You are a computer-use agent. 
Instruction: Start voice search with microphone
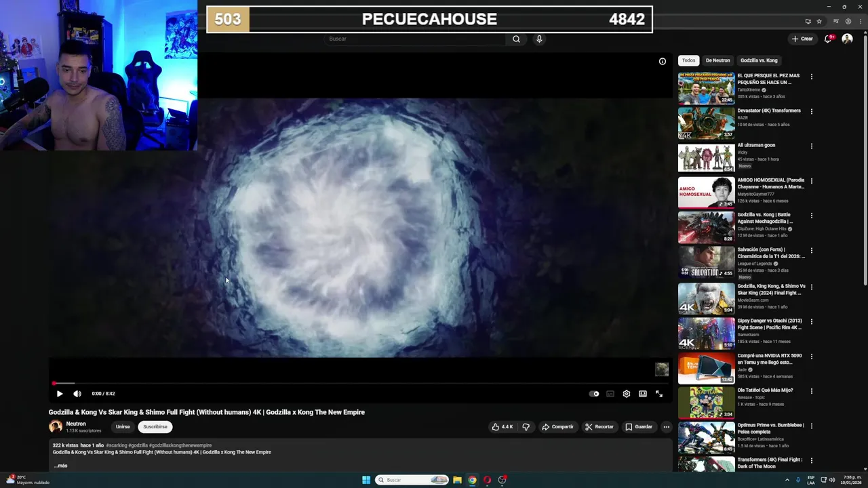click(539, 39)
